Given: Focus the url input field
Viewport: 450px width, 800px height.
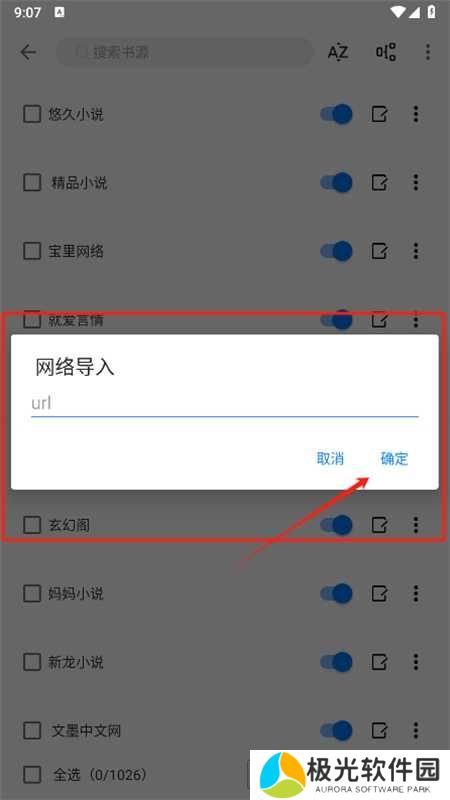Looking at the screenshot, I should tap(224, 404).
